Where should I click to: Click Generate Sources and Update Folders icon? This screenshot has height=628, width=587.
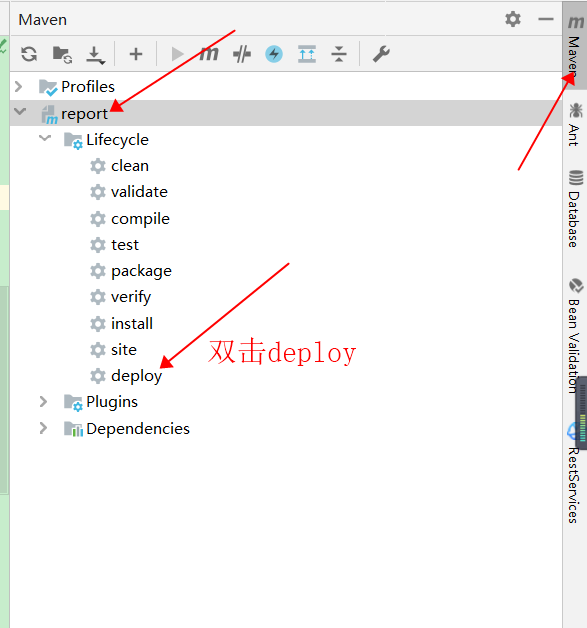(62, 54)
